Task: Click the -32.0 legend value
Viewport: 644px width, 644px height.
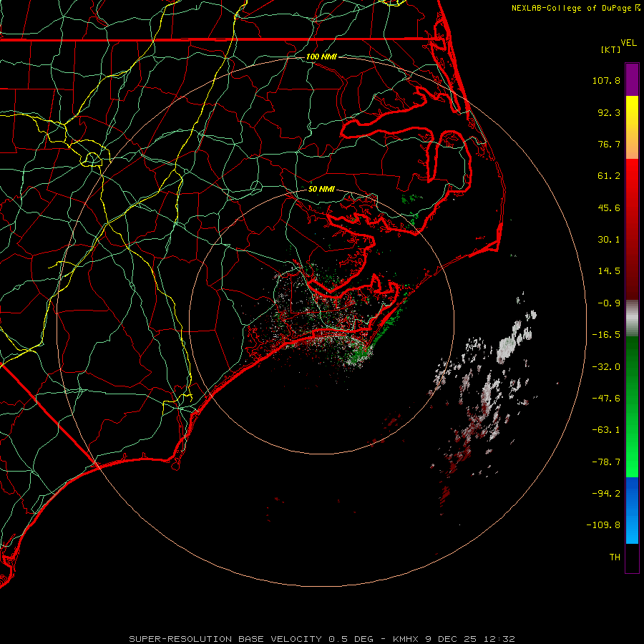Action: (x=606, y=367)
